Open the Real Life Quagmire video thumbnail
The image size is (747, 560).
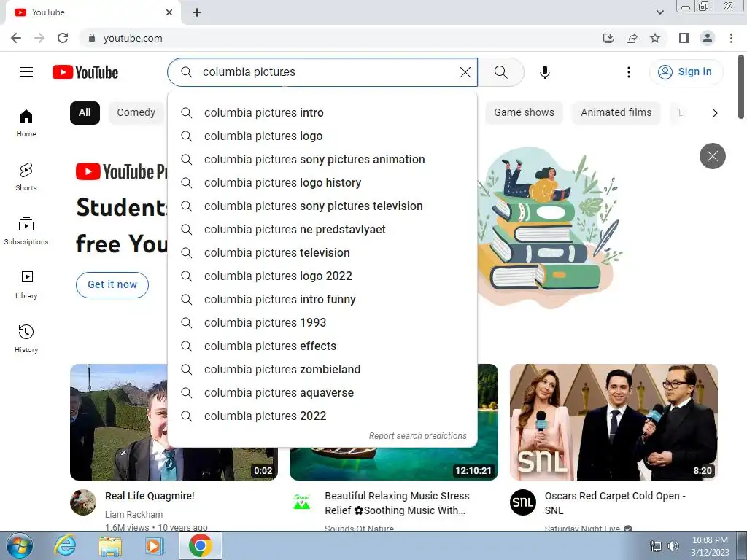tap(119, 422)
